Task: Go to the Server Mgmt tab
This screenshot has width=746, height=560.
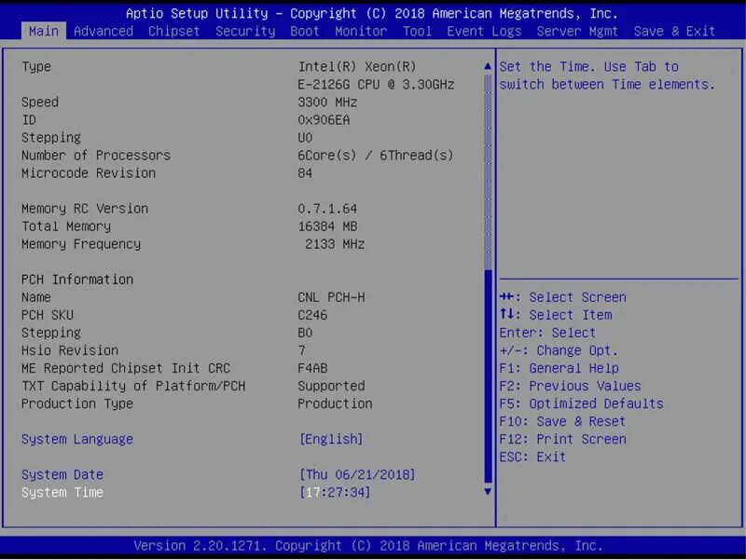Action: [x=577, y=32]
